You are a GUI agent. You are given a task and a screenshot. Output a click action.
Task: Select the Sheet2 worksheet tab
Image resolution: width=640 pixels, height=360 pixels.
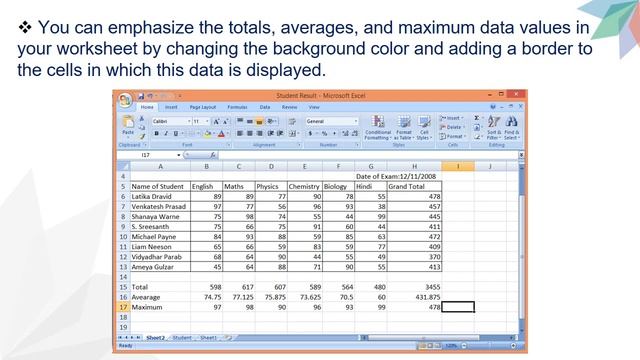tap(156, 338)
